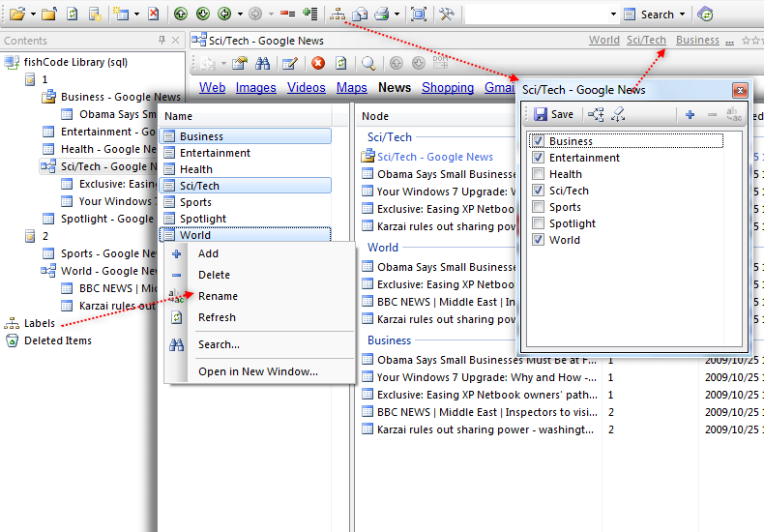Click the green down arrow navigation icon
Viewport: 764px width, 532px height.
[x=203, y=15]
